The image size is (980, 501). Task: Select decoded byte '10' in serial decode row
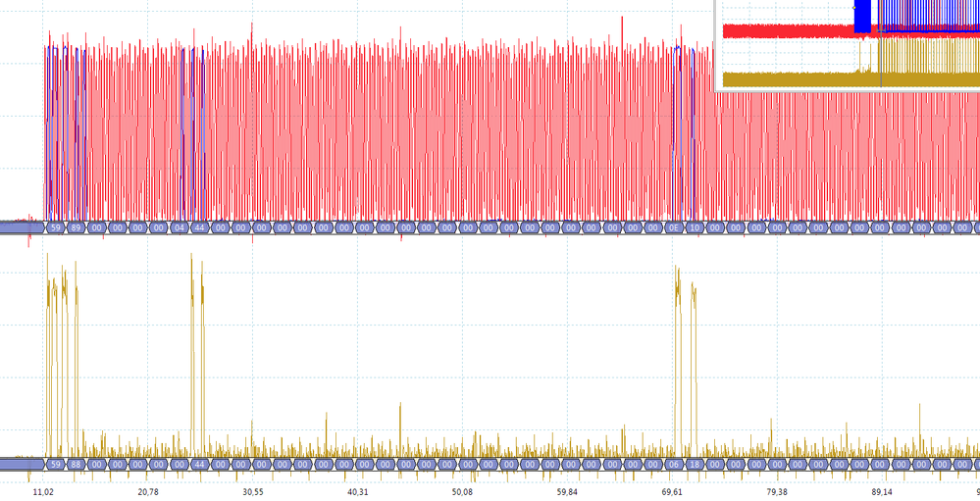pos(695,228)
